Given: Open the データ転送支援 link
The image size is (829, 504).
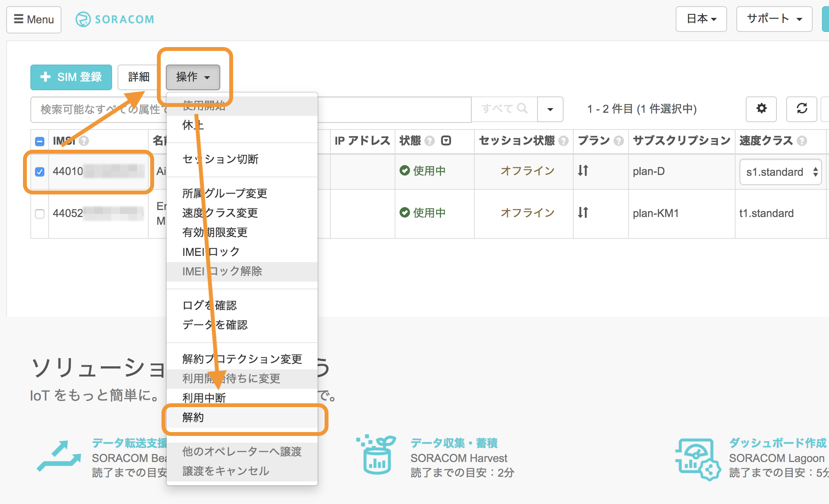Looking at the screenshot, I should click(x=130, y=443).
